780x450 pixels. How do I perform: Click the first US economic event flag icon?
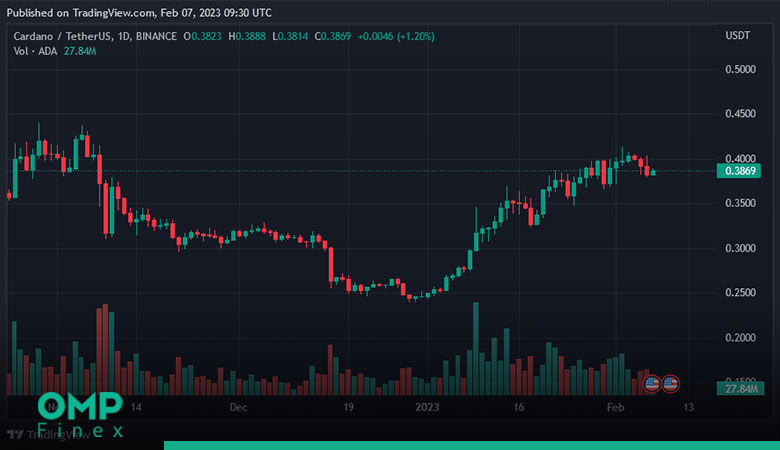point(652,384)
